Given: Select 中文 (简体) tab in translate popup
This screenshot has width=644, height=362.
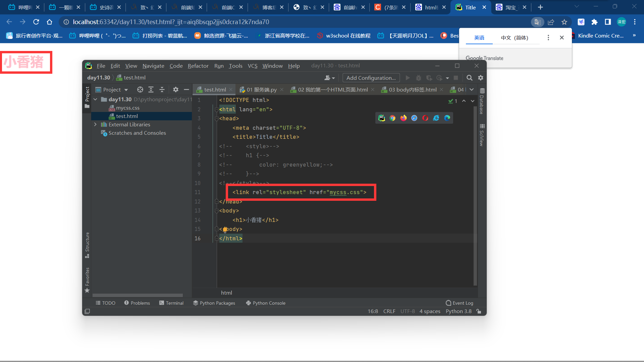Looking at the screenshot, I should [x=515, y=38].
